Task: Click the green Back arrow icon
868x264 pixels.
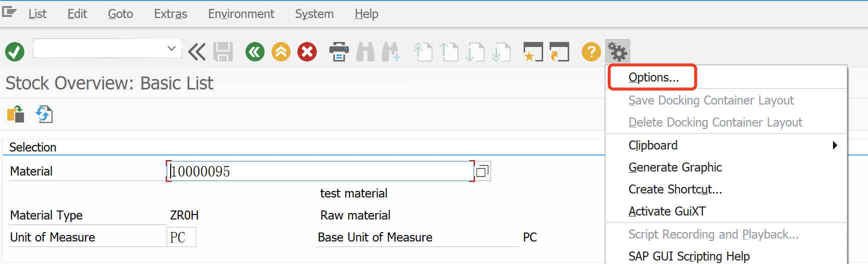Action: [x=255, y=51]
